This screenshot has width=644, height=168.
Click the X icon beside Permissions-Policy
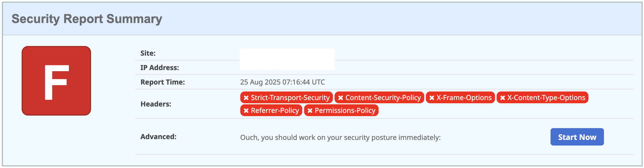[x=310, y=111]
